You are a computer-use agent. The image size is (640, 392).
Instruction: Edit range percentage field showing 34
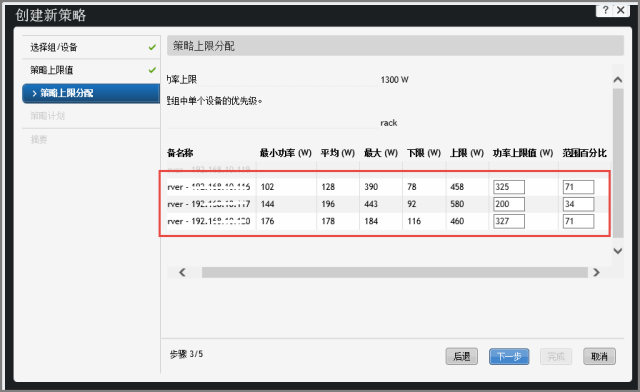tap(578, 204)
